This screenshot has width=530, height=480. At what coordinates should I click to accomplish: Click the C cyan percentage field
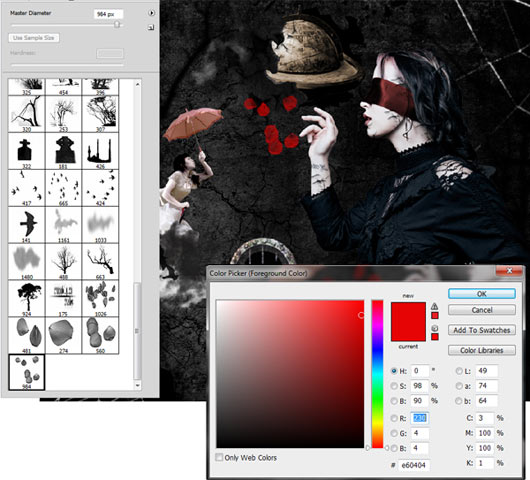[485, 418]
